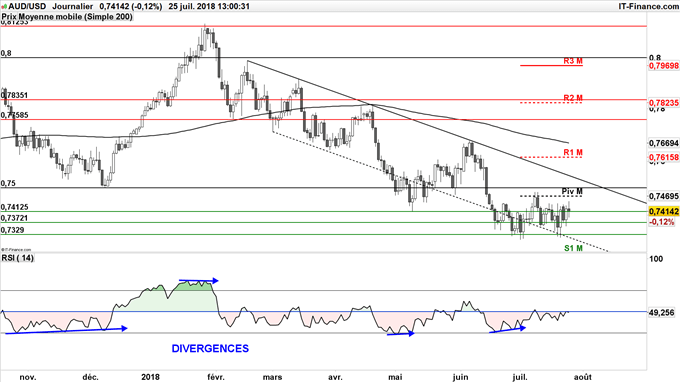Click the IT-Finance.com label

point(648,7)
